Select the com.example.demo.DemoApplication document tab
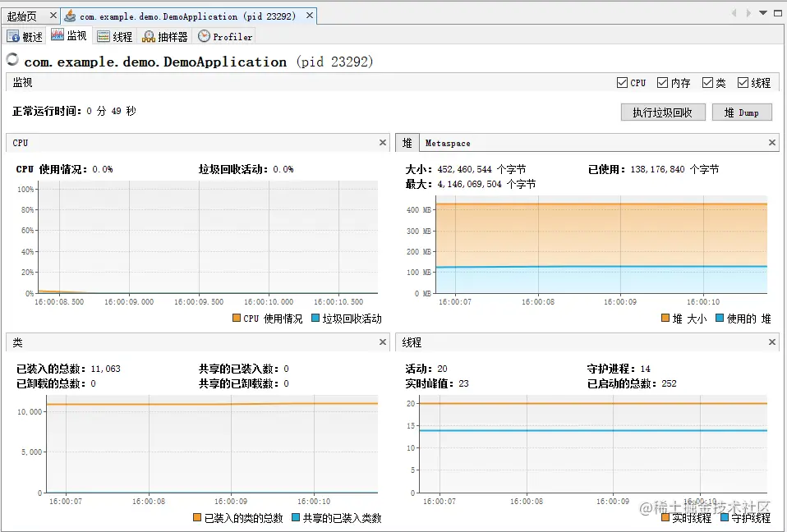787x532 pixels. pyautogui.click(x=188, y=16)
